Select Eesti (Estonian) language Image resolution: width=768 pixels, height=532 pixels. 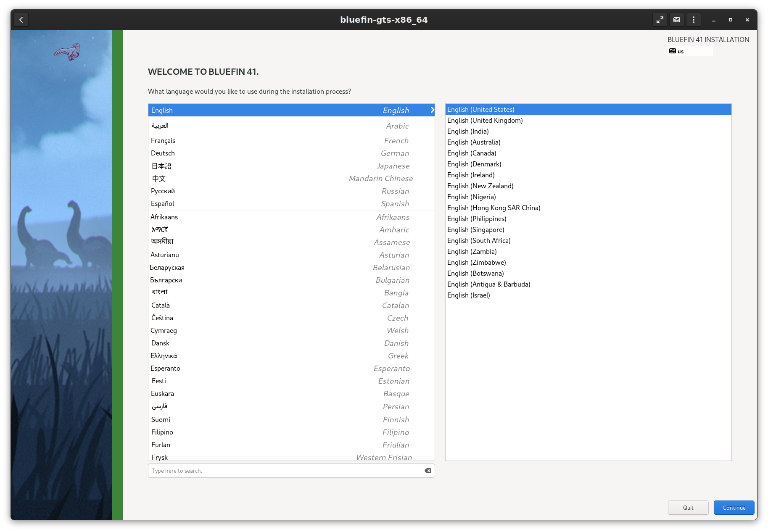[x=291, y=381]
